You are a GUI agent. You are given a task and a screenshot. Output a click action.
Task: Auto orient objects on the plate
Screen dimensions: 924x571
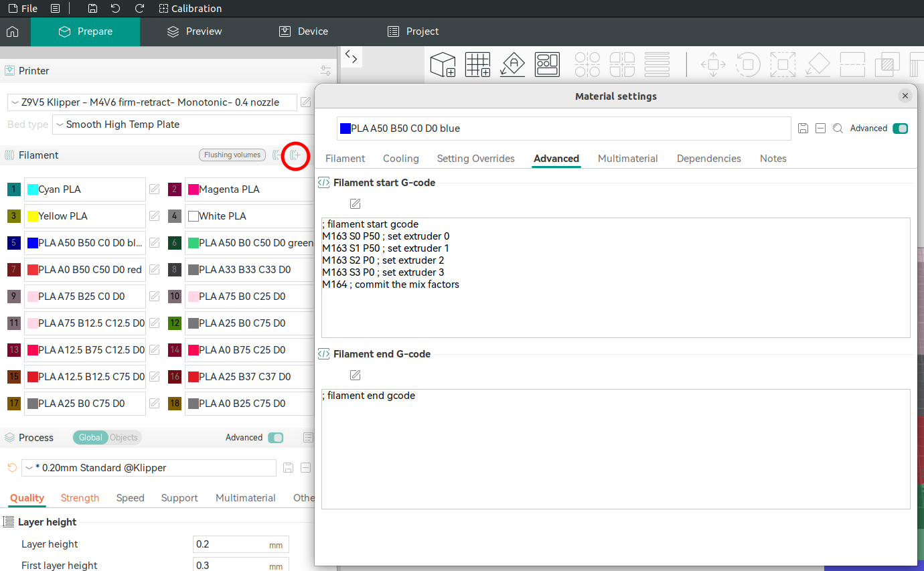click(513, 65)
